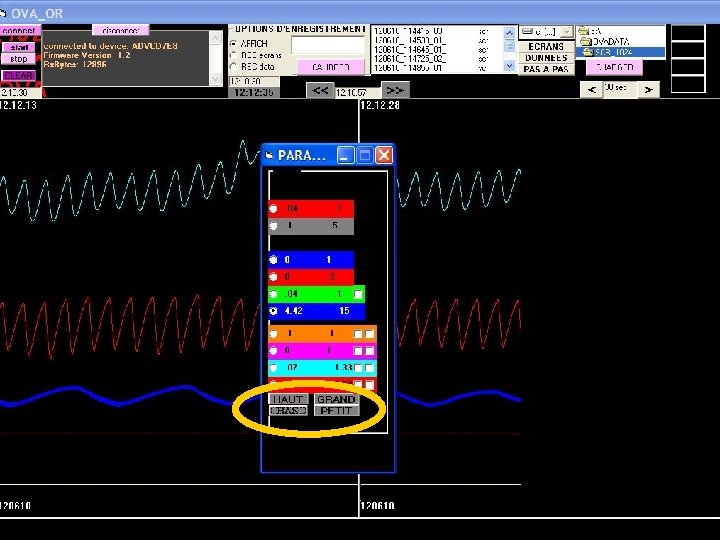Screen dimensions: 720x540
Task: Open the drive selection dropdown
Action: tap(567, 32)
